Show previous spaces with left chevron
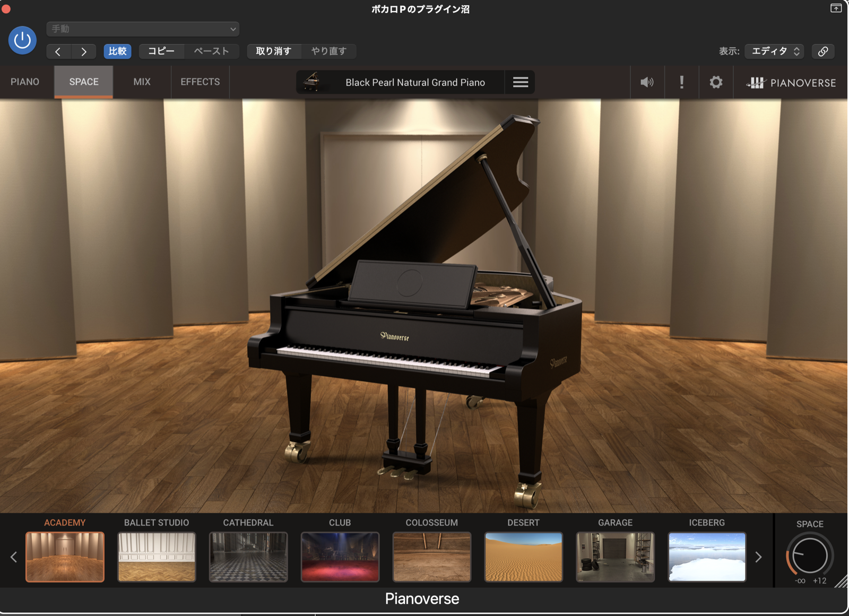This screenshot has height=616, width=849. click(14, 557)
